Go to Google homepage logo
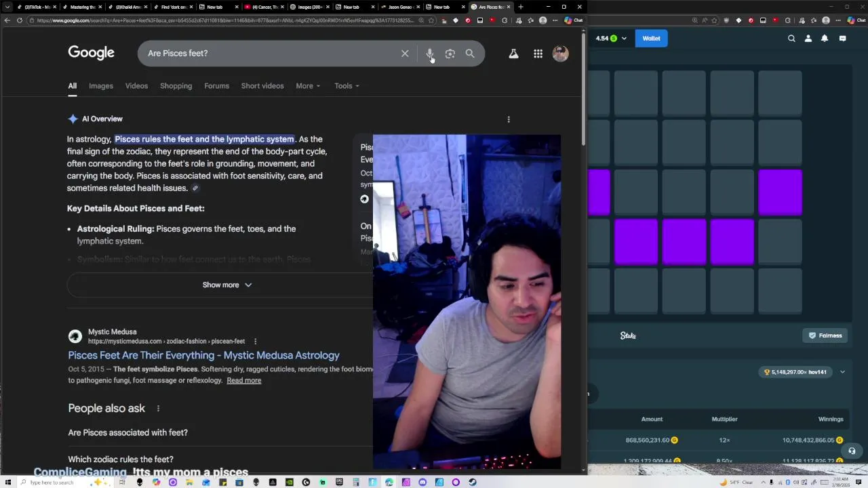The image size is (868, 488). pyautogui.click(x=91, y=53)
